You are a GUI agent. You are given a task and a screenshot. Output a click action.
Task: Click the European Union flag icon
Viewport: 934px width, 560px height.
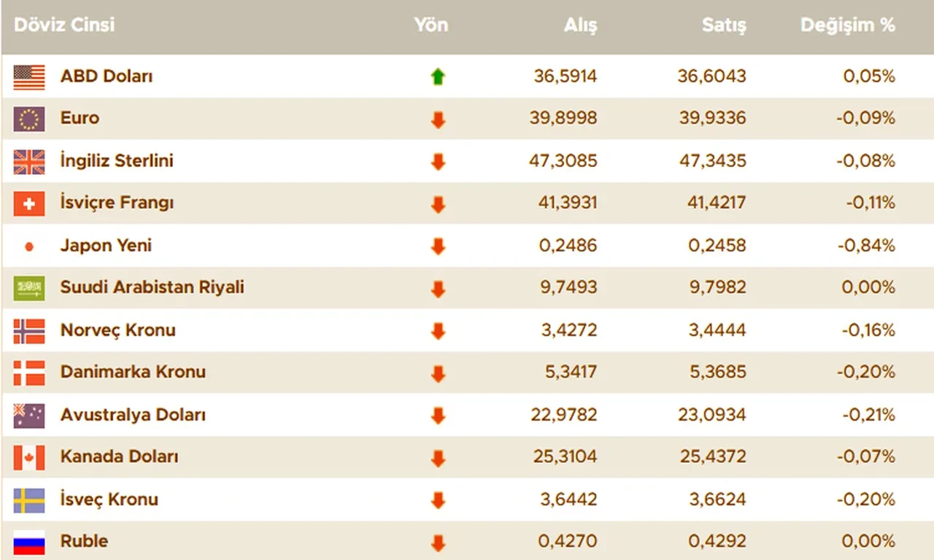coord(29,119)
